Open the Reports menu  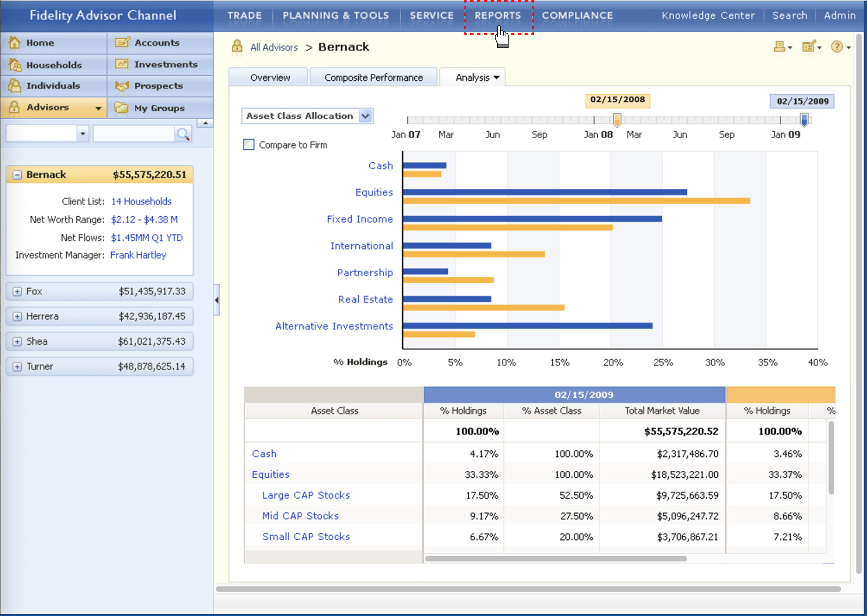click(x=498, y=15)
